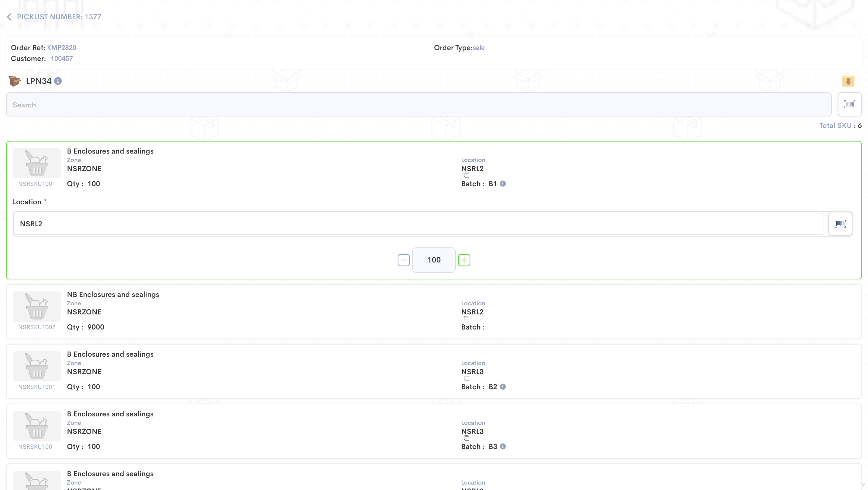Open customer 100457 link
Screen dimensions: 868x490
pyautogui.click(x=62, y=58)
